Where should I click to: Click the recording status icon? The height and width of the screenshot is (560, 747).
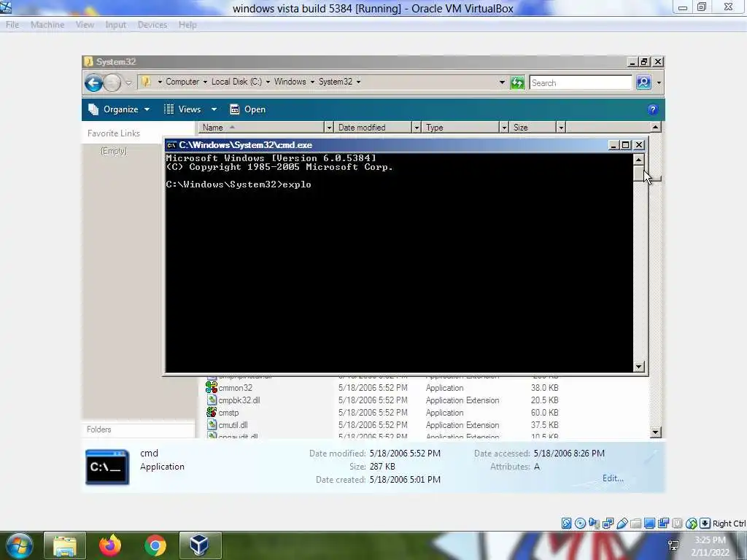point(663,524)
